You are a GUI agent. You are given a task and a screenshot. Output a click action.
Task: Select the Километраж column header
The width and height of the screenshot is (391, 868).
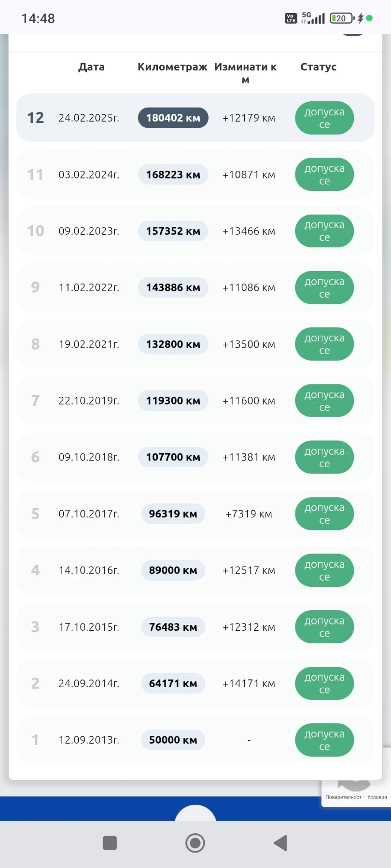tap(172, 67)
